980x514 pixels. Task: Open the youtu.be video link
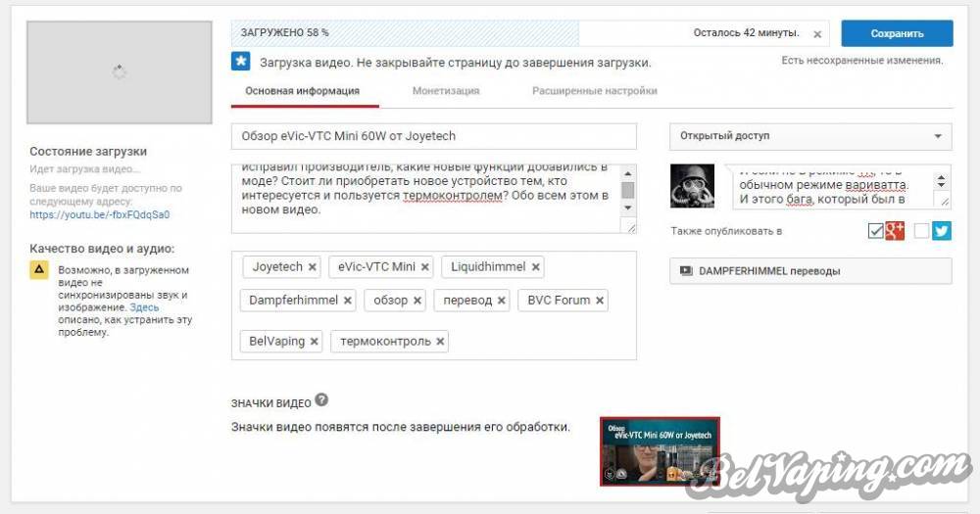click(99, 214)
